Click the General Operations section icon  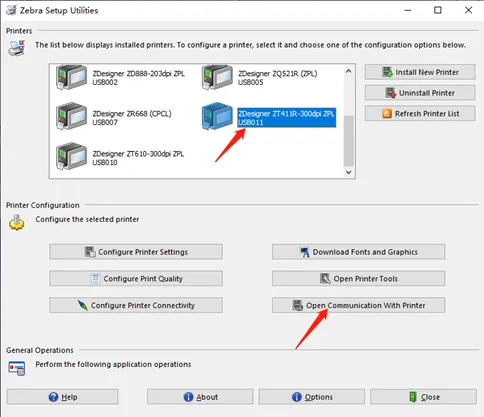point(17,368)
